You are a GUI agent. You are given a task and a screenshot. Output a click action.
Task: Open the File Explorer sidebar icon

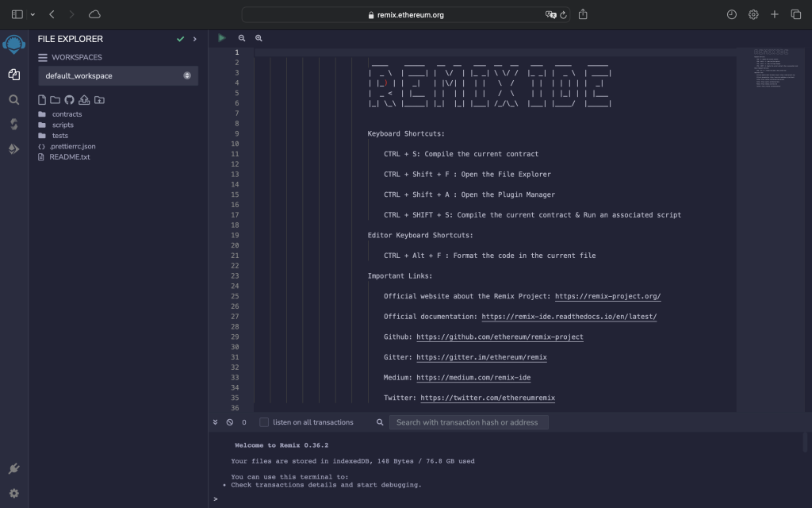tap(14, 75)
